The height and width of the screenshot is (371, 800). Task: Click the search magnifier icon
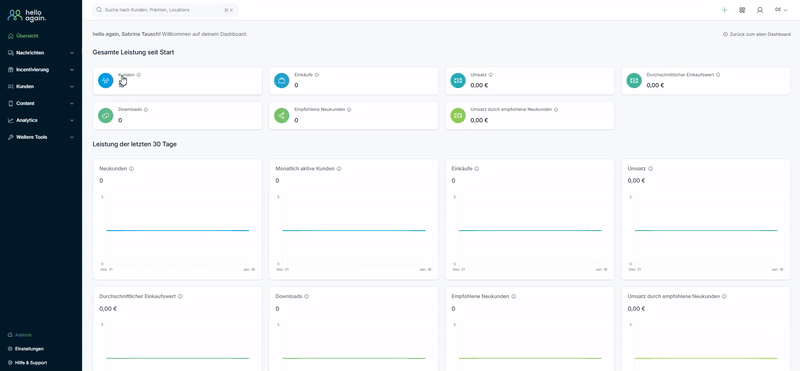99,10
